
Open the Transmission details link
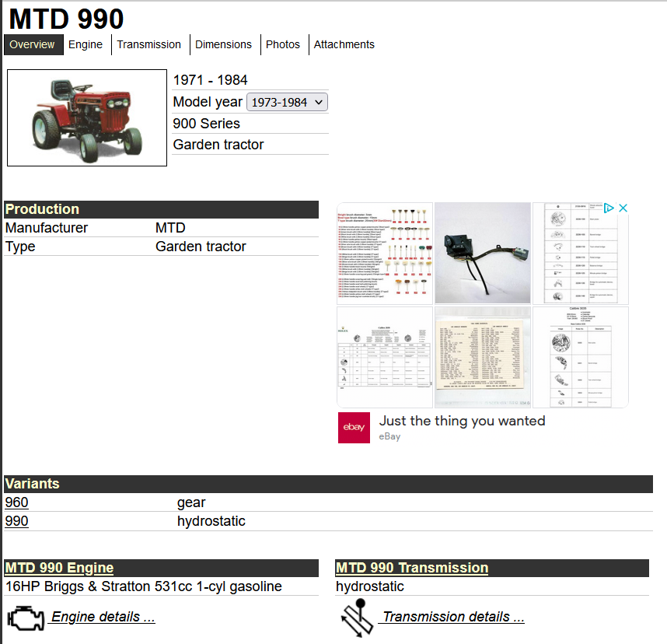(452, 617)
